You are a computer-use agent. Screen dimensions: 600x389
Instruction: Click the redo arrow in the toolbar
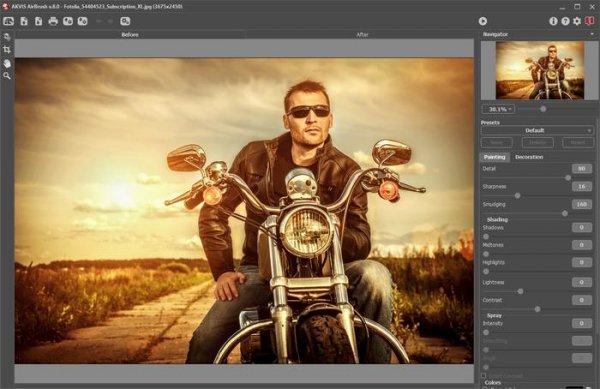click(x=110, y=21)
